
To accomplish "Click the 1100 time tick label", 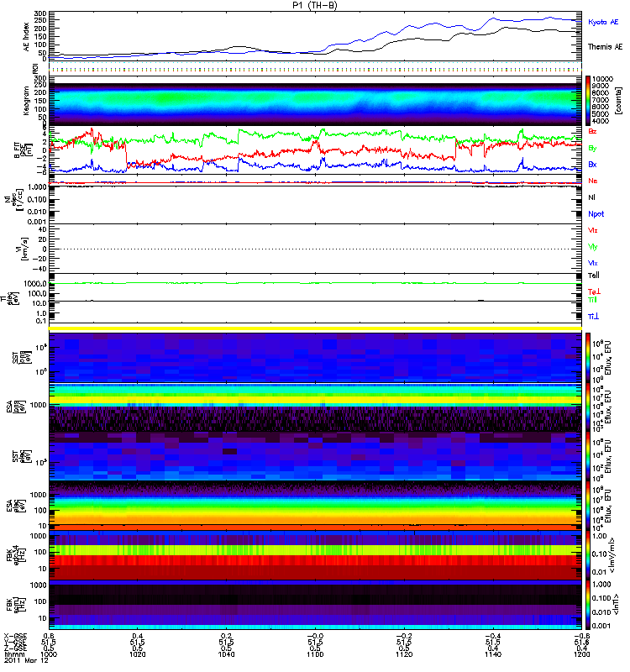I will click(315, 654).
